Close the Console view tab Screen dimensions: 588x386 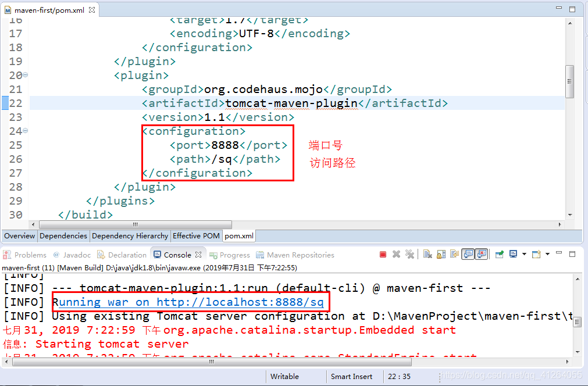pos(198,255)
